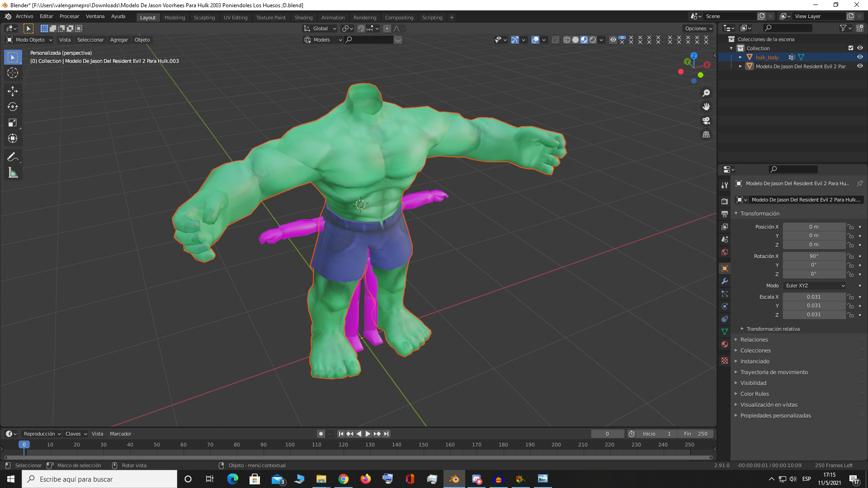Open the Output properties tab
This screenshot has width=868, height=488.
coord(725,214)
